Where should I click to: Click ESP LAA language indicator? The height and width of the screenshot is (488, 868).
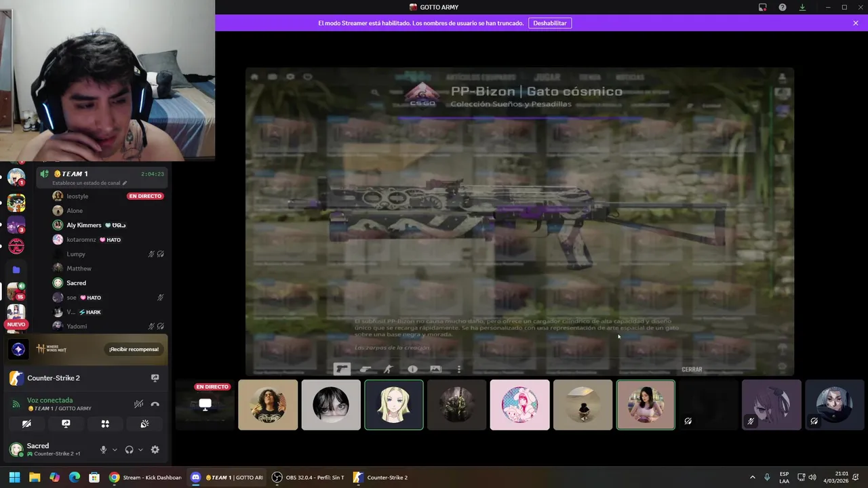[784, 477]
